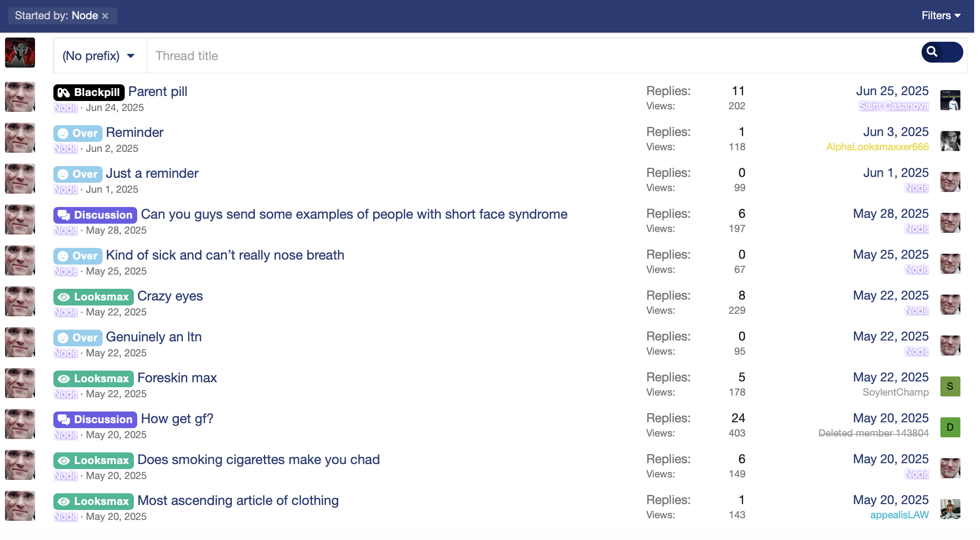Expand the (No prefix) selector
The height and width of the screenshot is (540, 980).
99,56
